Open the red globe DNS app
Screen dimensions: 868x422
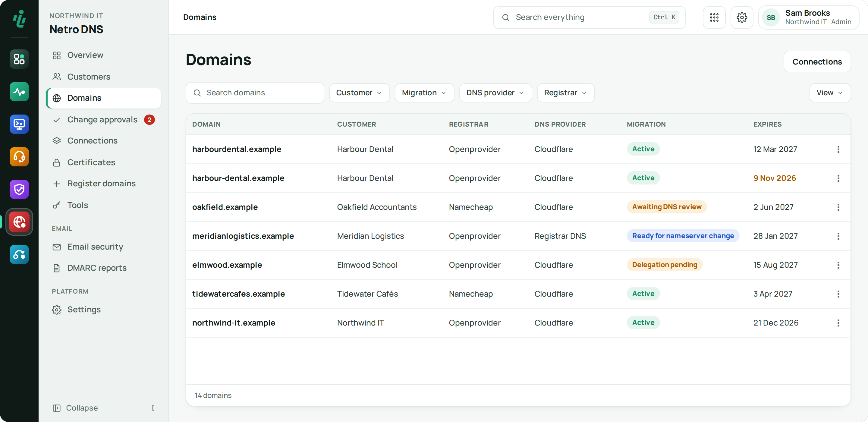[x=19, y=222]
